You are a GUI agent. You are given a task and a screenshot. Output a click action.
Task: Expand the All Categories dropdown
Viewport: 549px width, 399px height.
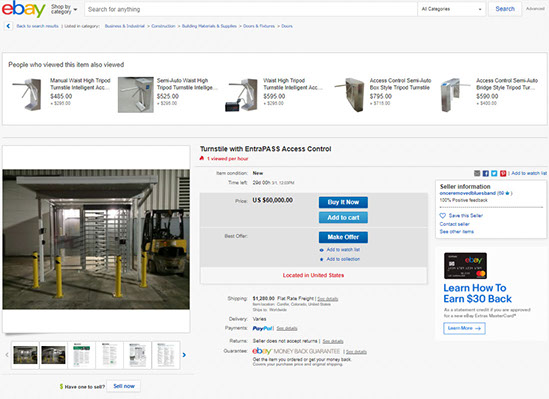click(x=451, y=9)
